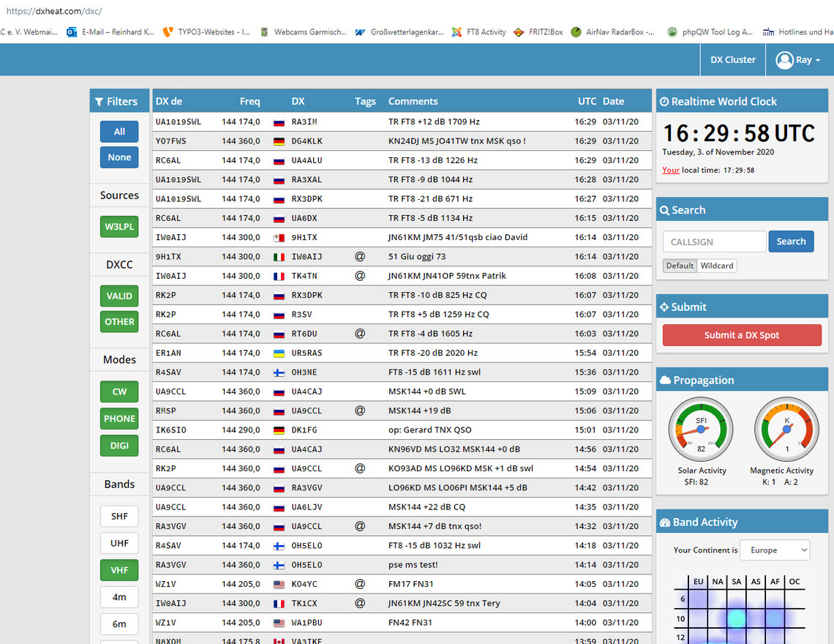Click the crosshair icon beside Submit heading
Viewport: 834px width, 644px height.
click(664, 307)
